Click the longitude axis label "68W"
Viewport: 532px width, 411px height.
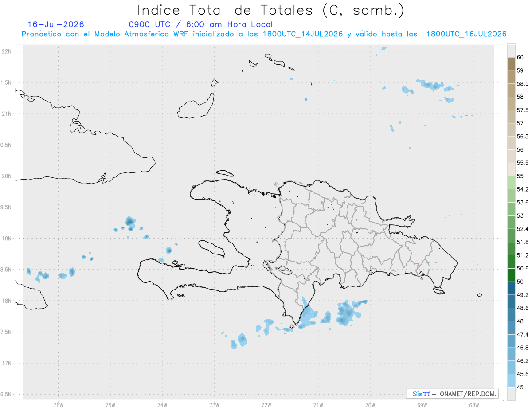click(x=473, y=405)
